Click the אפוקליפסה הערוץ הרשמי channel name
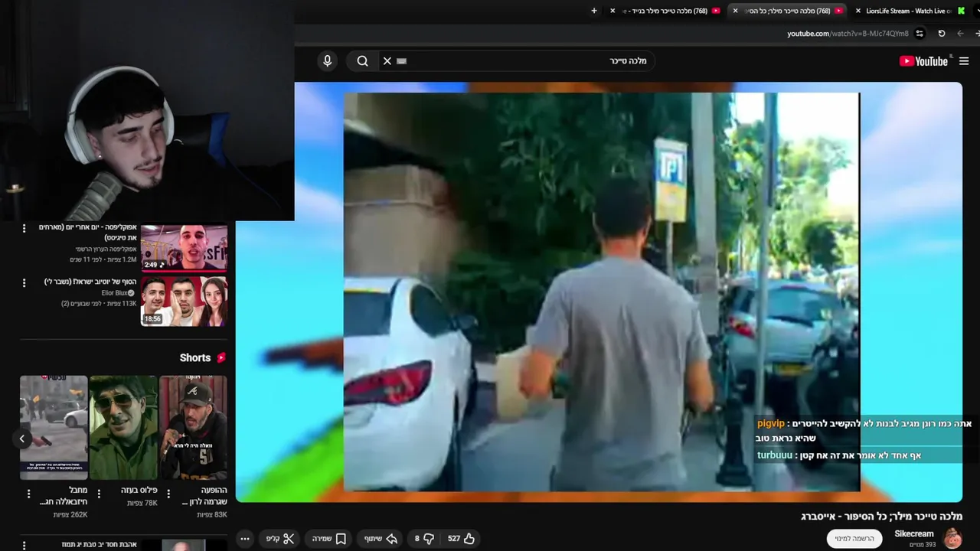The image size is (980, 551). click(x=106, y=249)
